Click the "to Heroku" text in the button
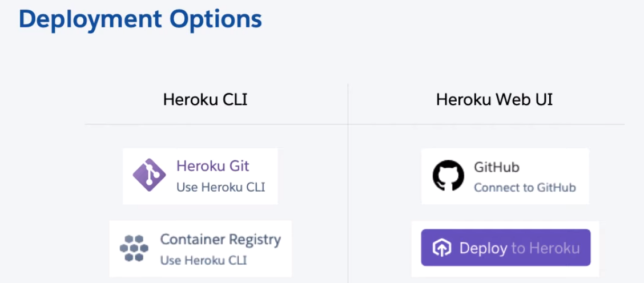Image resolution: width=644 pixels, height=283 pixels. tap(545, 248)
